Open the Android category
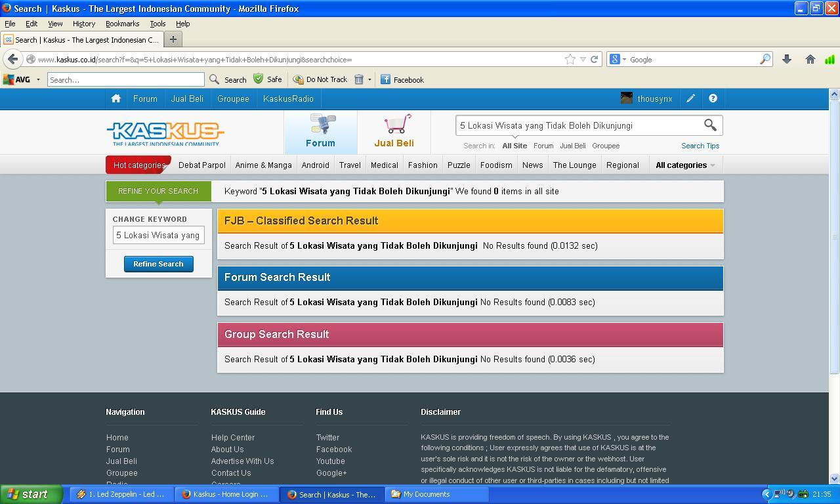840x504 pixels. 316,165
